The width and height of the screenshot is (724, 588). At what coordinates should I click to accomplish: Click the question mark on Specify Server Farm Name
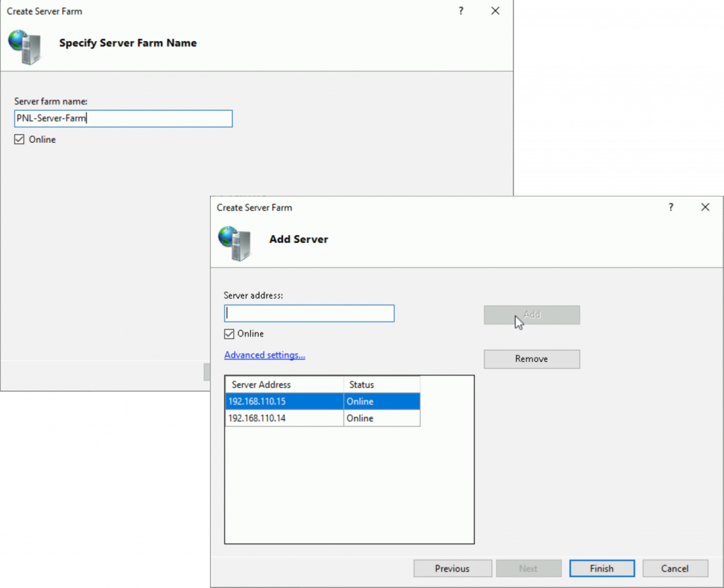click(x=460, y=11)
